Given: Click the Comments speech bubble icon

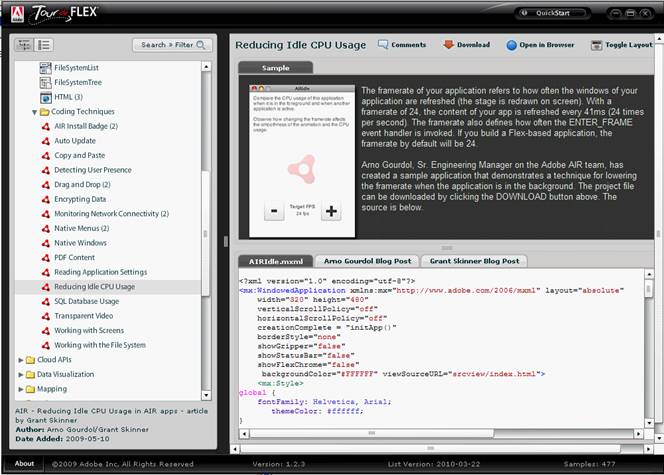Looking at the screenshot, I should (384, 45).
